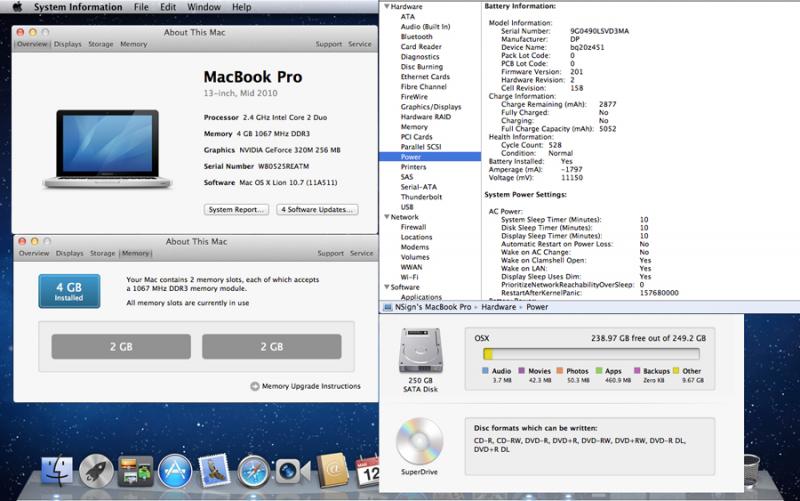
Task: Select Wi-Fi under Network
Action: 409,277
